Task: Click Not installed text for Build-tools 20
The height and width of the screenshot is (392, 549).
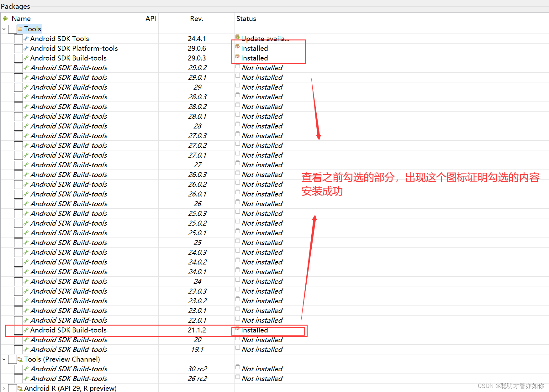Action: 262,340
